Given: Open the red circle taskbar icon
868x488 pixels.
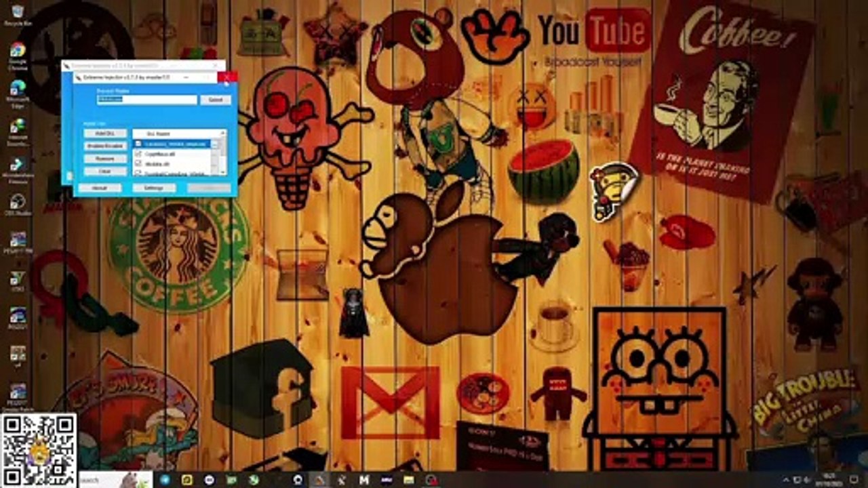Looking at the screenshot, I should click(431, 480).
